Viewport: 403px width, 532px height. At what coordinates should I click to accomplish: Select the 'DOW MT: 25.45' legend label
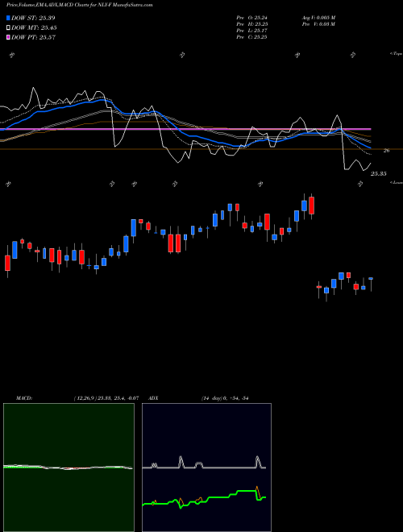pos(34,28)
